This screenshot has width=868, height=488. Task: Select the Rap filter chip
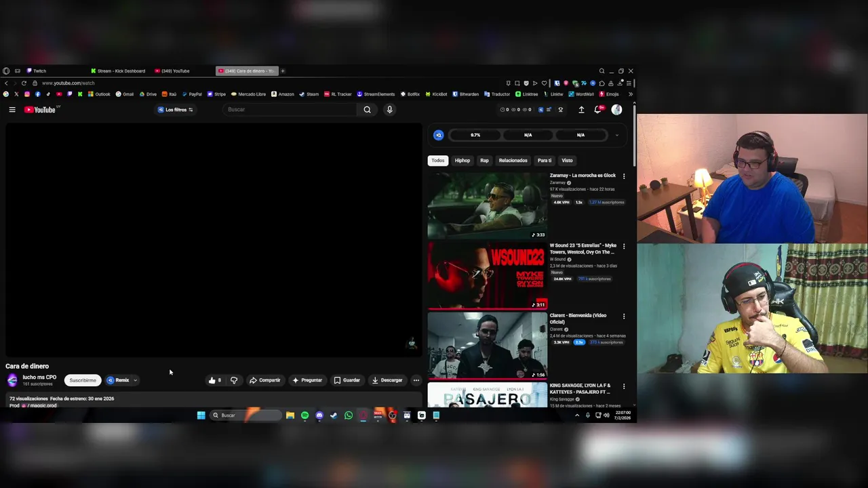tap(484, 161)
